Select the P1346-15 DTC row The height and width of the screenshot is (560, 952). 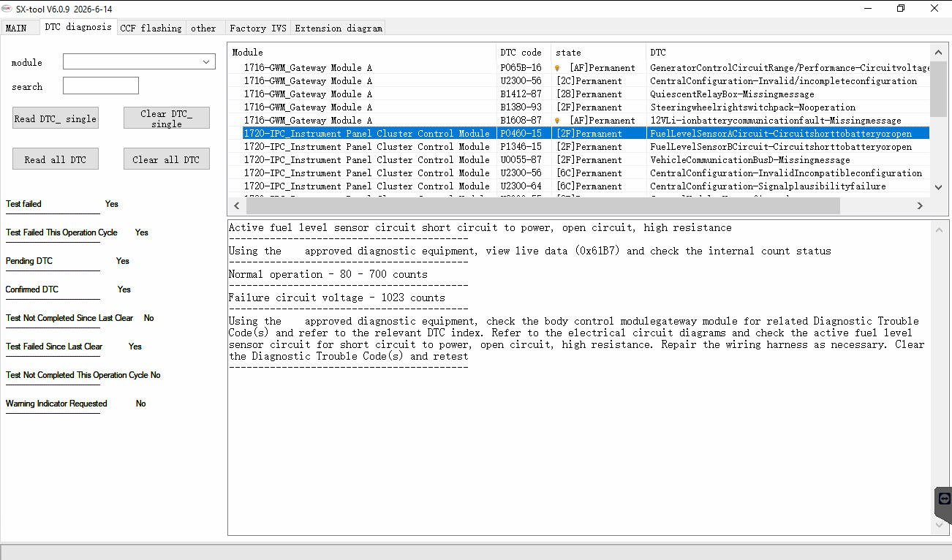pos(578,147)
